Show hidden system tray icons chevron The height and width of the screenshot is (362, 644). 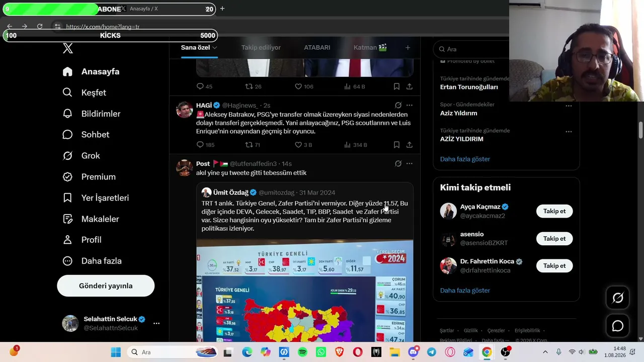(545, 352)
